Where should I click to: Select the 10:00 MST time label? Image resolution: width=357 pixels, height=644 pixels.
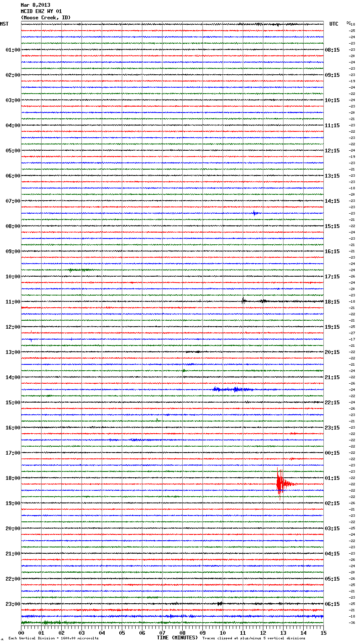pos(13,277)
